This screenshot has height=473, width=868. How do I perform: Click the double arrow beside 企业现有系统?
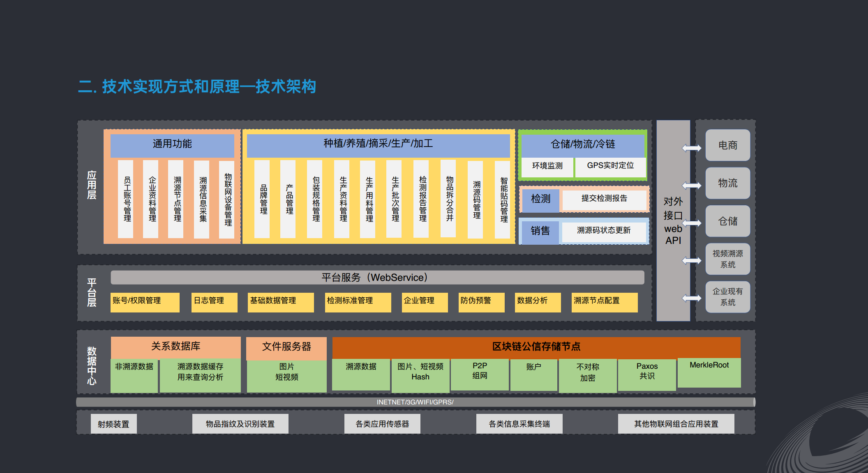(692, 298)
